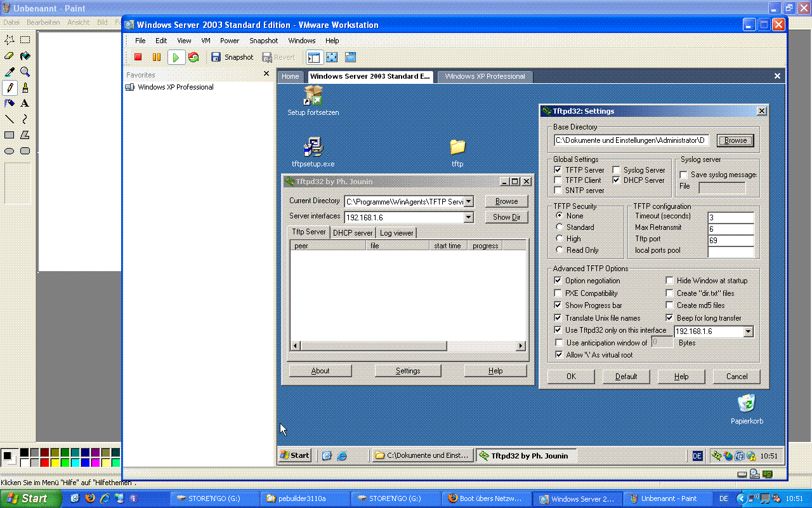The height and width of the screenshot is (508, 812).
Task: Switch to the DHCP server tab
Action: point(353,233)
